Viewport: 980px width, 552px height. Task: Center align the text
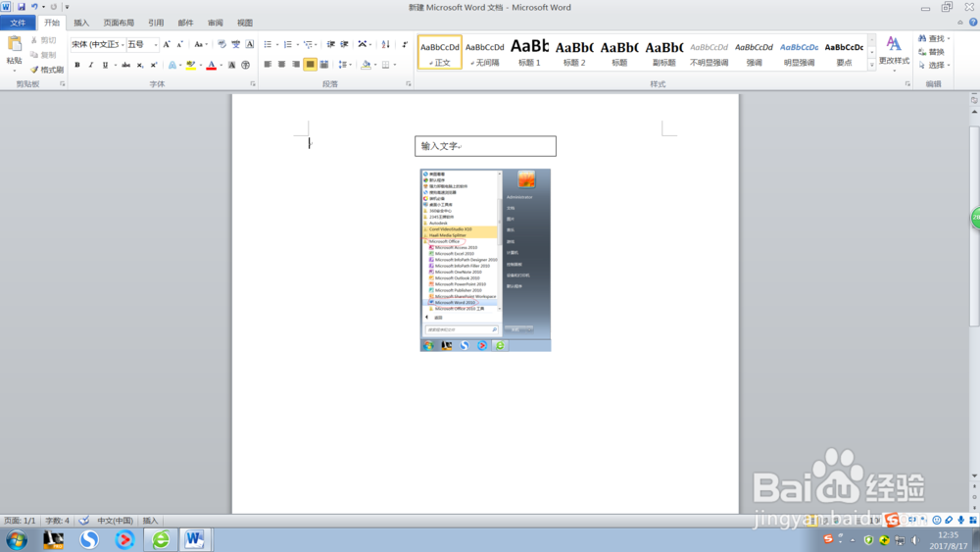282,65
